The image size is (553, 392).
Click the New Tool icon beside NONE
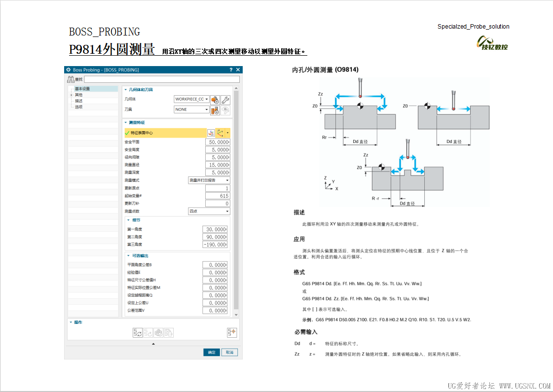click(215, 110)
